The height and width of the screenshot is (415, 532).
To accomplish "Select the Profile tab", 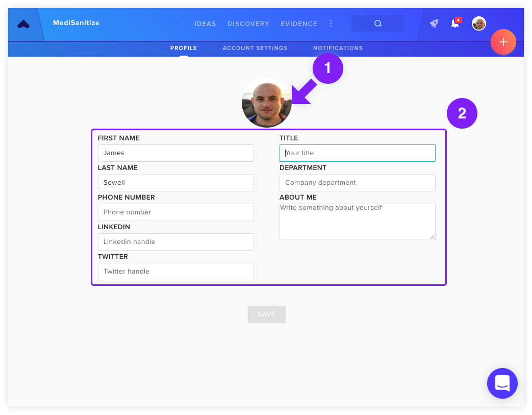I will [184, 48].
